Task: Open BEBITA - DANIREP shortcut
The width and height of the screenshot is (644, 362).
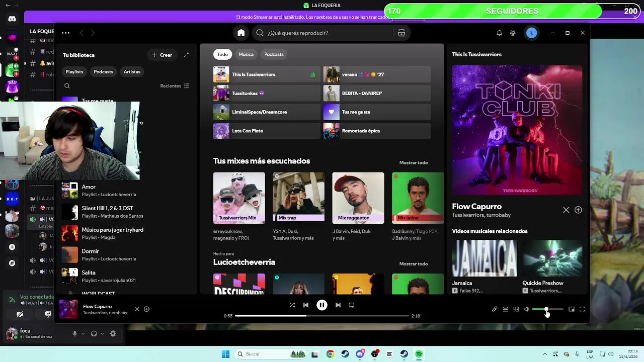Action: (x=377, y=93)
